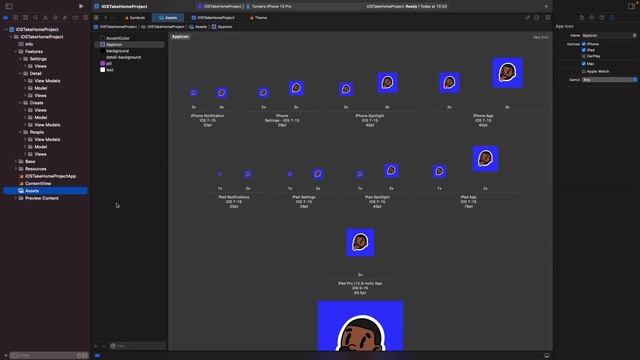Click the code review arrows icon
This screenshot has height=360, width=640.
pos(528,18)
